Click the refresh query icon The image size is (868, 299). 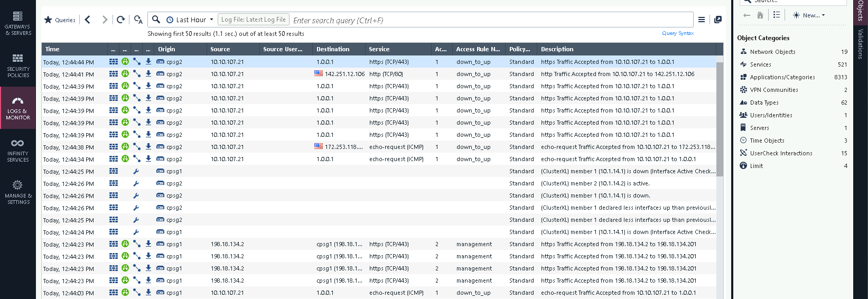click(121, 20)
